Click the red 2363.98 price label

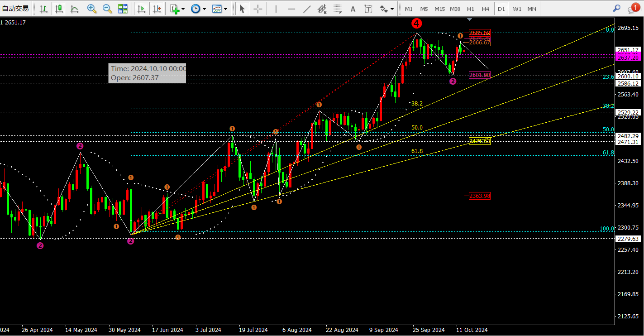click(x=480, y=196)
